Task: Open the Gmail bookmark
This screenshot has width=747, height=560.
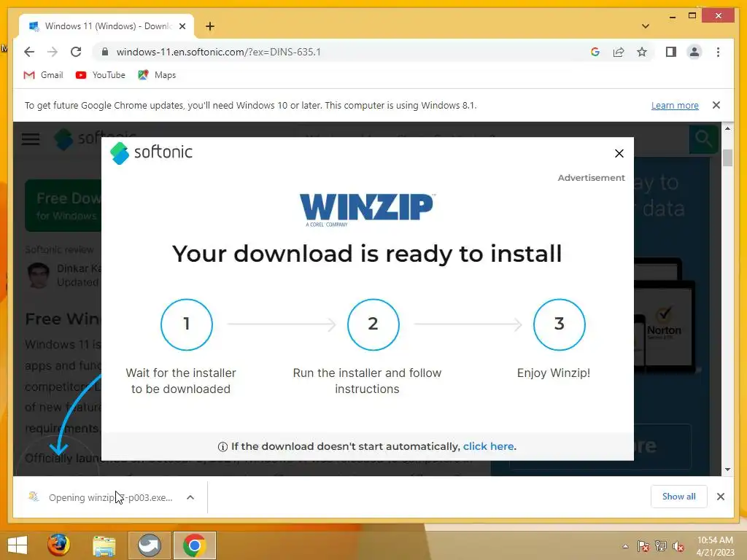Action: 43,75
